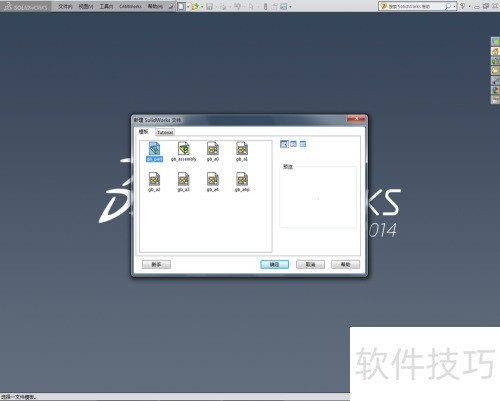Switch dialog to details list view
Screen dimensions: 500x401
point(303,144)
